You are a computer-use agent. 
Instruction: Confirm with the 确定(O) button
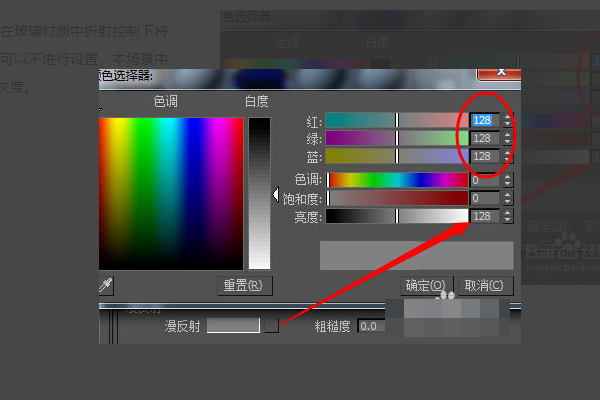pos(426,286)
